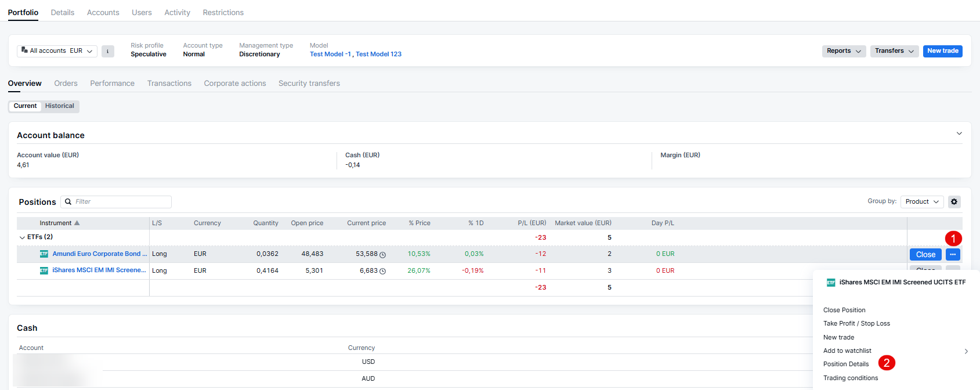The image size is (980, 390).
Task: Select the Current view toggle
Action: point(25,106)
